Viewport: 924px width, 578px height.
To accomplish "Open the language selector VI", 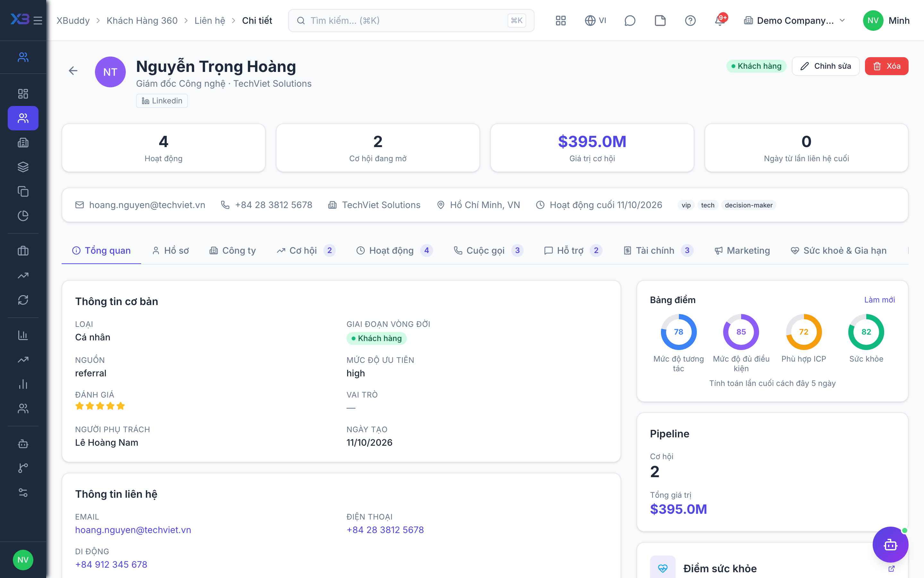I will point(596,20).
